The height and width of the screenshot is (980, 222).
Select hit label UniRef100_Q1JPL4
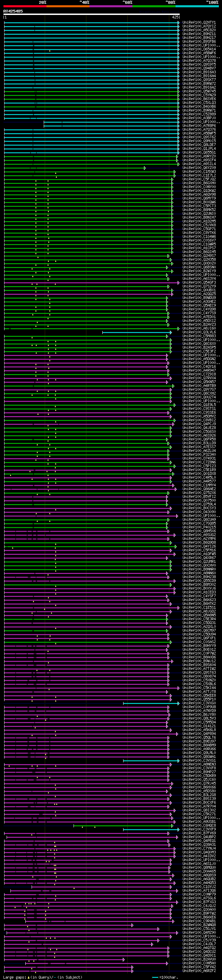click(x=199, y=148)
